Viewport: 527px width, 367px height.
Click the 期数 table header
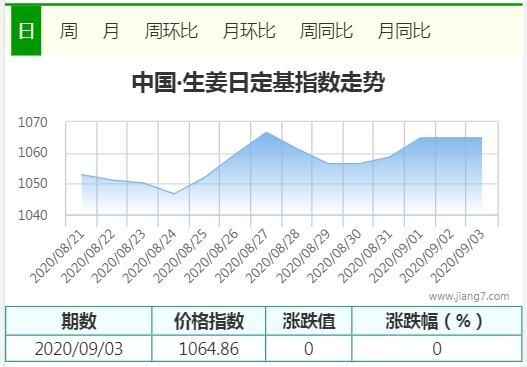[79, 321]
